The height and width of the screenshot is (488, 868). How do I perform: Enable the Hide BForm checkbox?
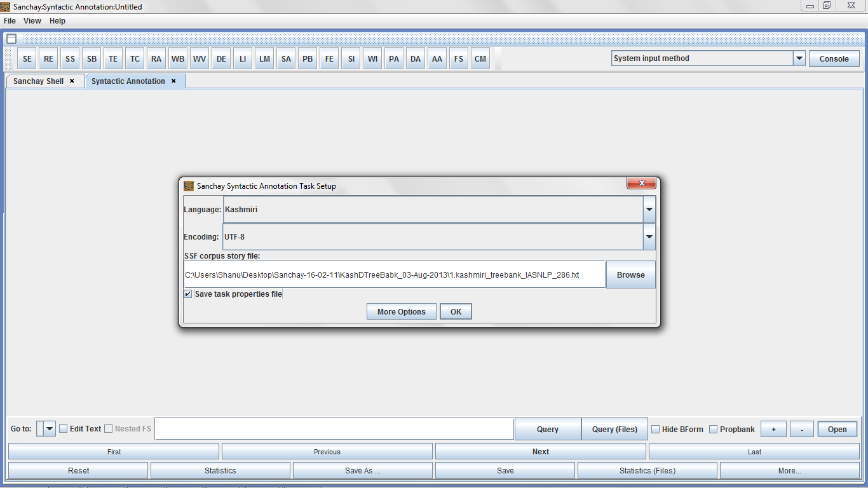(655, 430)
